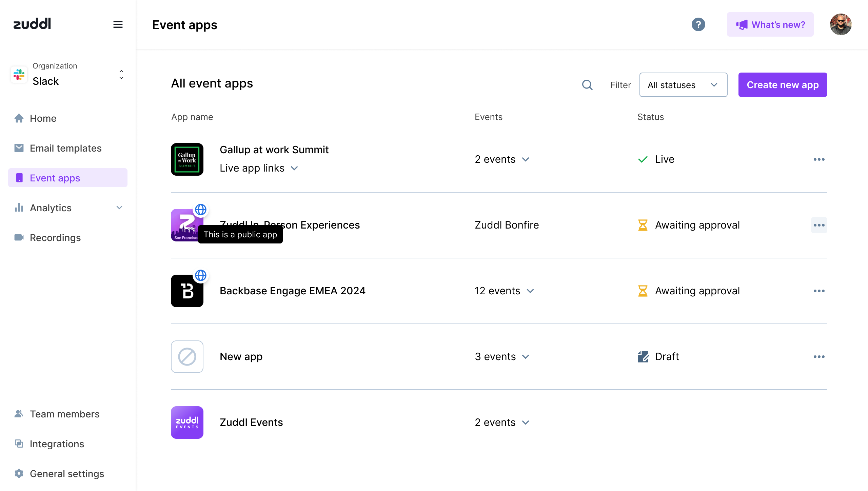The width and height of the screenshot is (868, 491).
Task: Open Recordings from the sidebar
Action: point(55,238)
